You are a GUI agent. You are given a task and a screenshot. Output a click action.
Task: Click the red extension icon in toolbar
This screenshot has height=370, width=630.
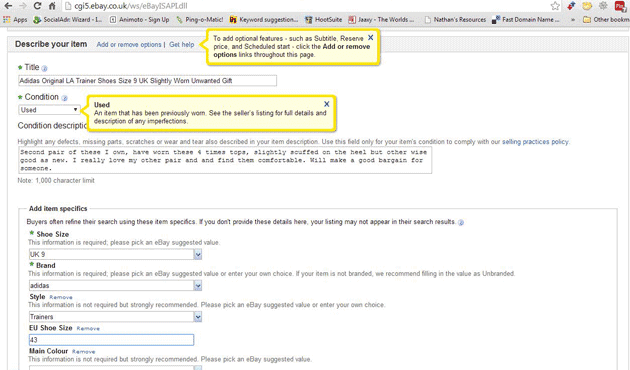tap(571, 6)
